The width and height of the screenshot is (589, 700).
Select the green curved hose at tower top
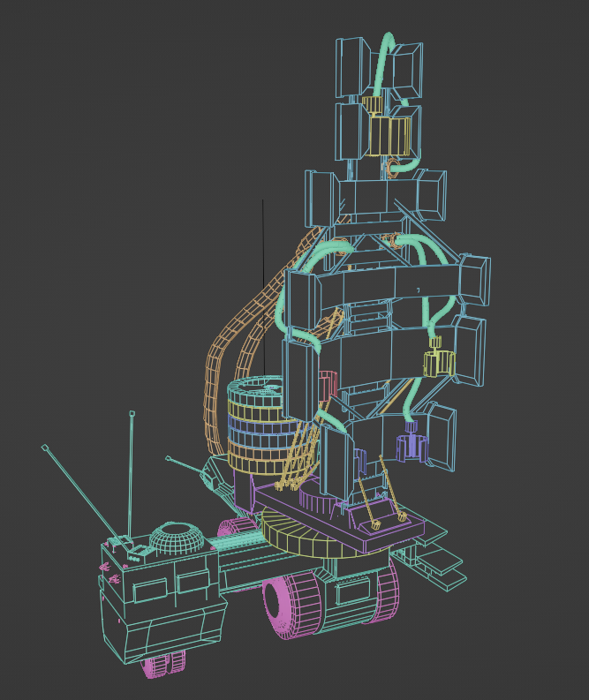pos(381,66)
